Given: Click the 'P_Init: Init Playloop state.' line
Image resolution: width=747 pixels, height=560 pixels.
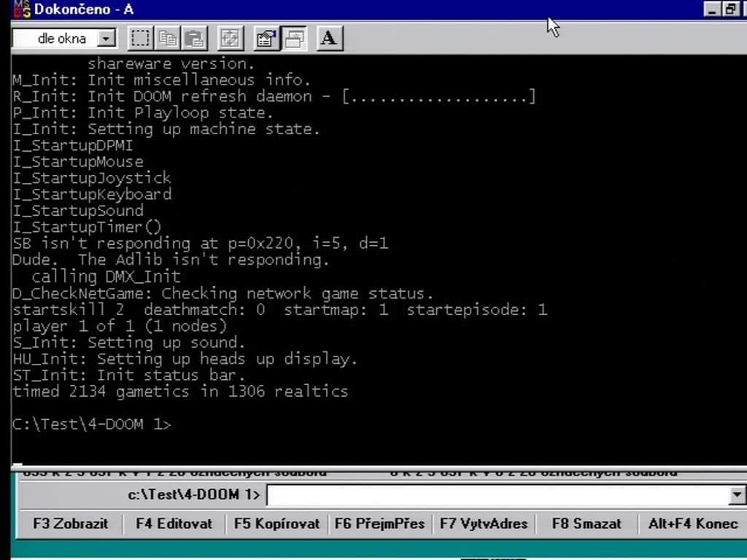Looking at the screenshot, I should [143, 113].
